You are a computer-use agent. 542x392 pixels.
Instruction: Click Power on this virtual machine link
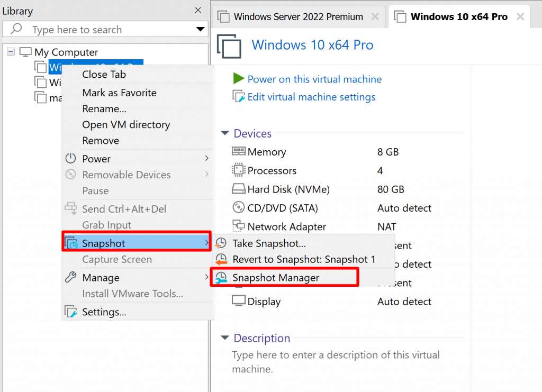[x=314, y=79]
